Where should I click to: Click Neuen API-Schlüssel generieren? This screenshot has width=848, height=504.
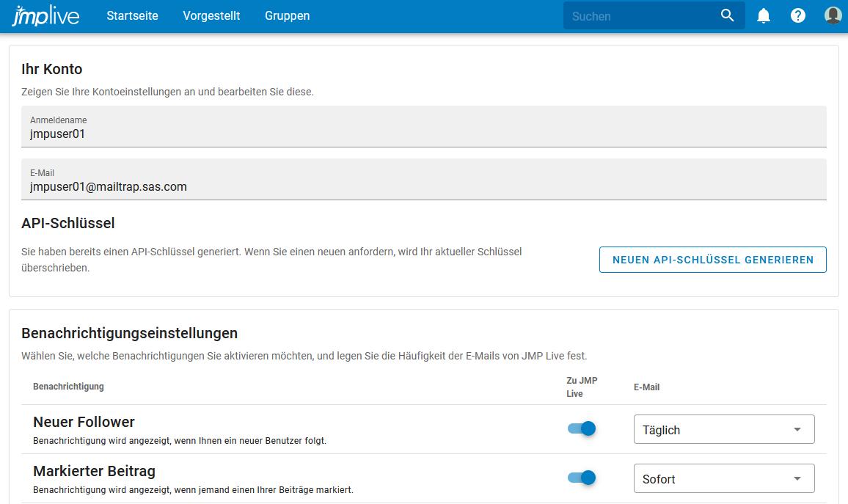[x=712, y=259]
